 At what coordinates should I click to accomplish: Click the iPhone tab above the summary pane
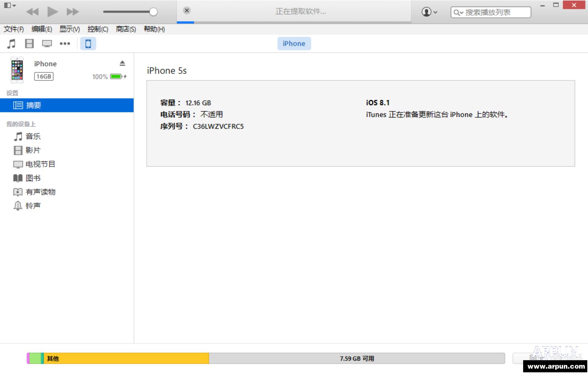294,43
